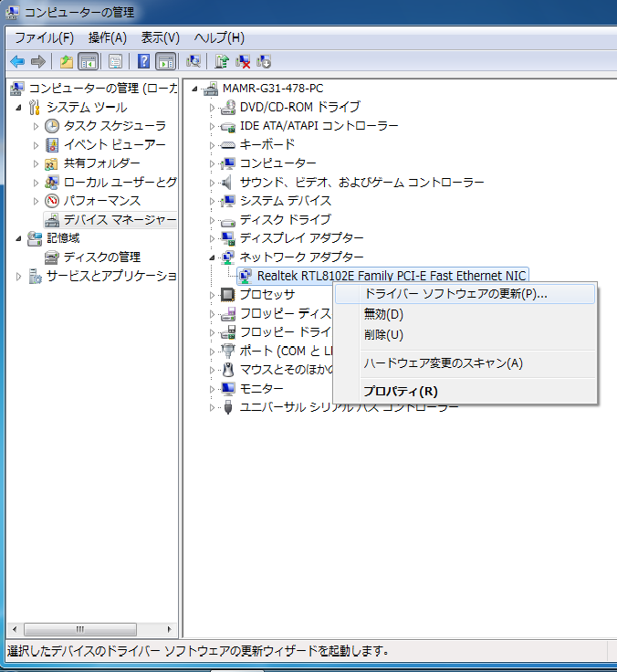Open the 操作(A) menu
Image resolution: width=617 pixels, height=672 pixels.
tap(107, 37)
